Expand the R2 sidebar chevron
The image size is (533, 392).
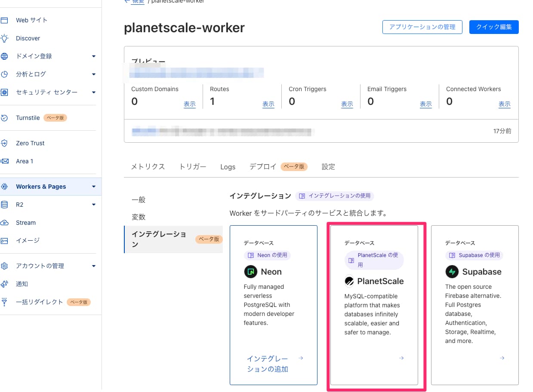click(x=93, y=205)
